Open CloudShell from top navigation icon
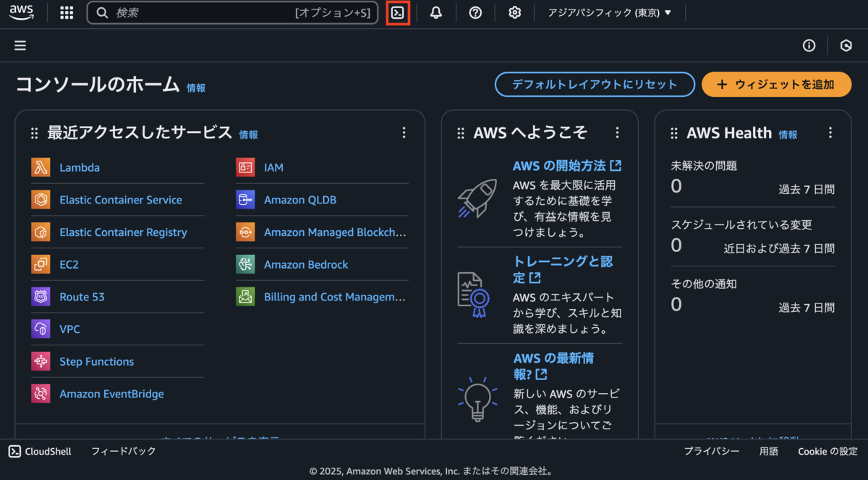This screenshot has height=480, width=868. [398, 12]
